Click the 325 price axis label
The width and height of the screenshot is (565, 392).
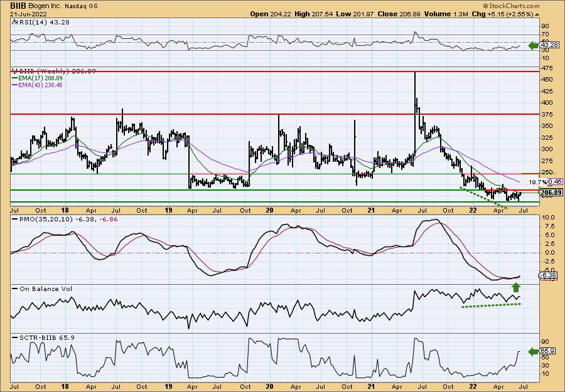pos(547,137)
